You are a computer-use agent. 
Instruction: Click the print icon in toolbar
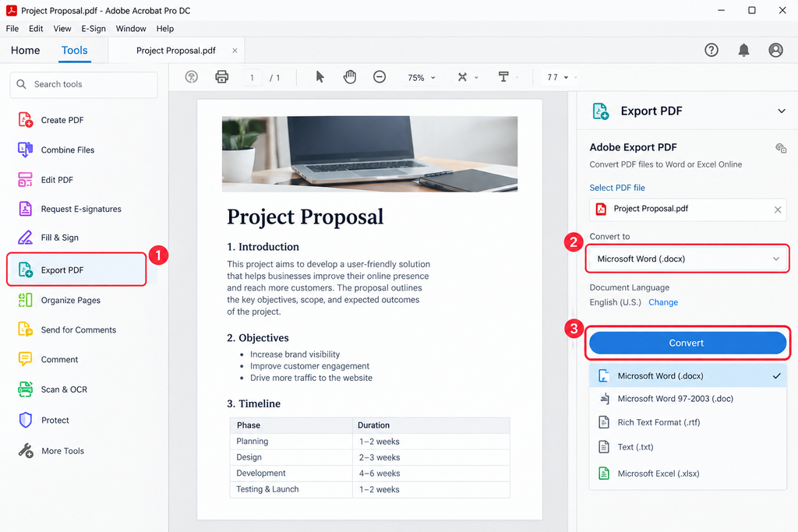click(222, 77)
